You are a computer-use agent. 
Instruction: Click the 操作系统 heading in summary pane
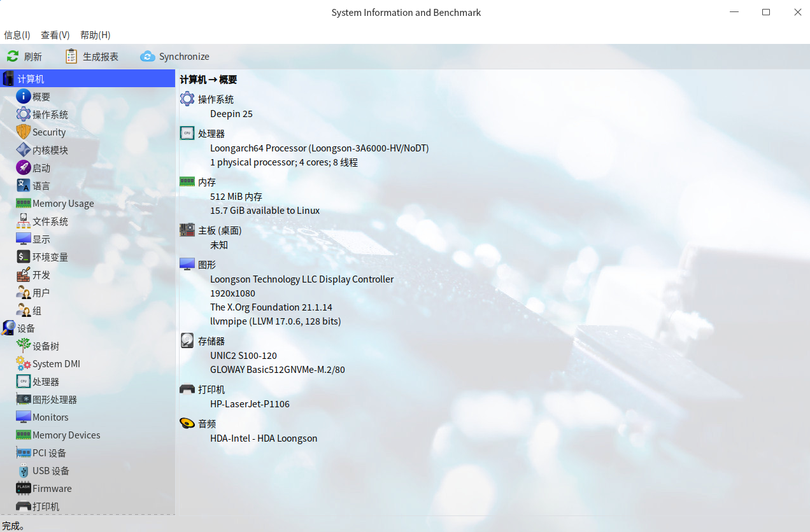point(216,99)
